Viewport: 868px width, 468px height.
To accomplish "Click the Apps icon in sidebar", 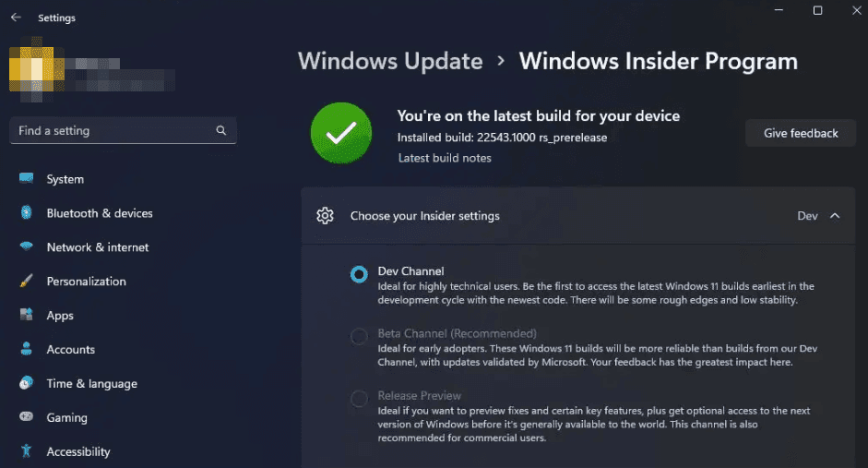I will (26, 315).
